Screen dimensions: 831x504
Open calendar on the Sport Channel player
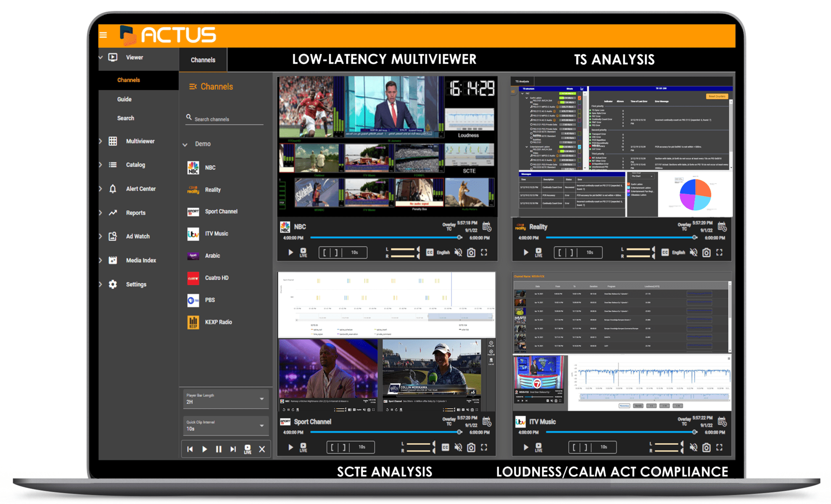(487, 422)
